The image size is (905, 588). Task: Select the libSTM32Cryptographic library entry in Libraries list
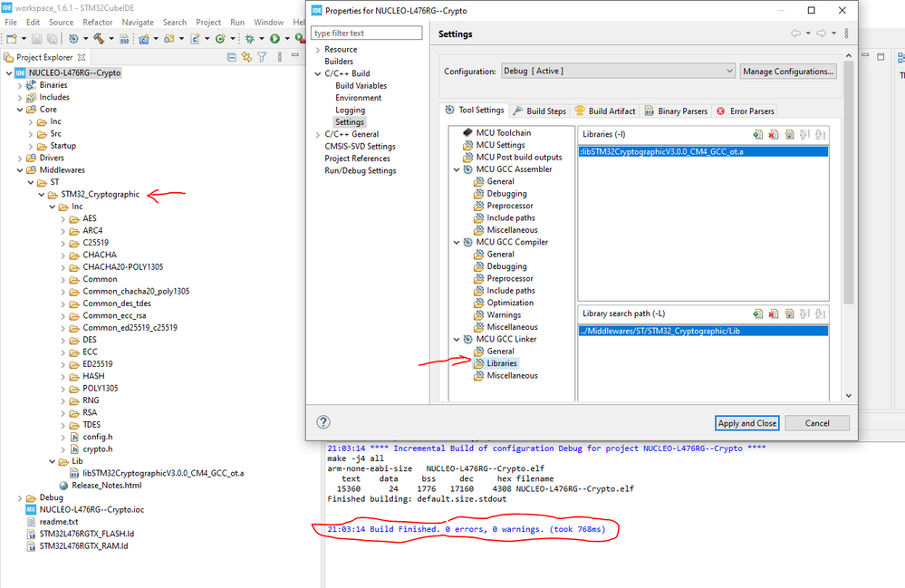point(703,152)
